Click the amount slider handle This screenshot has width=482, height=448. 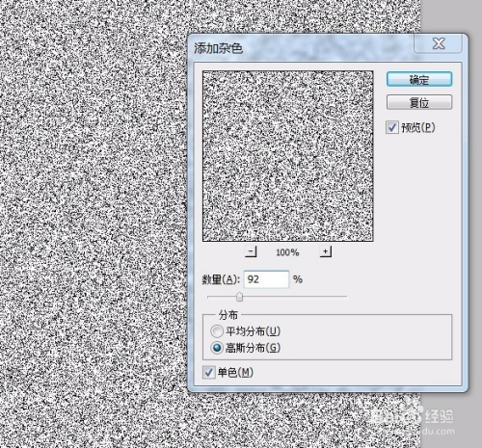(x=239, y=297)
